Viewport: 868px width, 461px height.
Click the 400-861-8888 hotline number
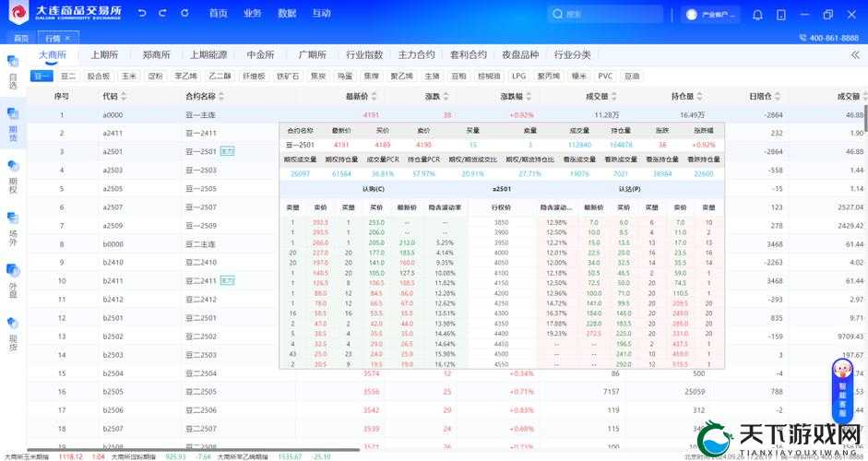pyautogui.click(x=833, y=38)
